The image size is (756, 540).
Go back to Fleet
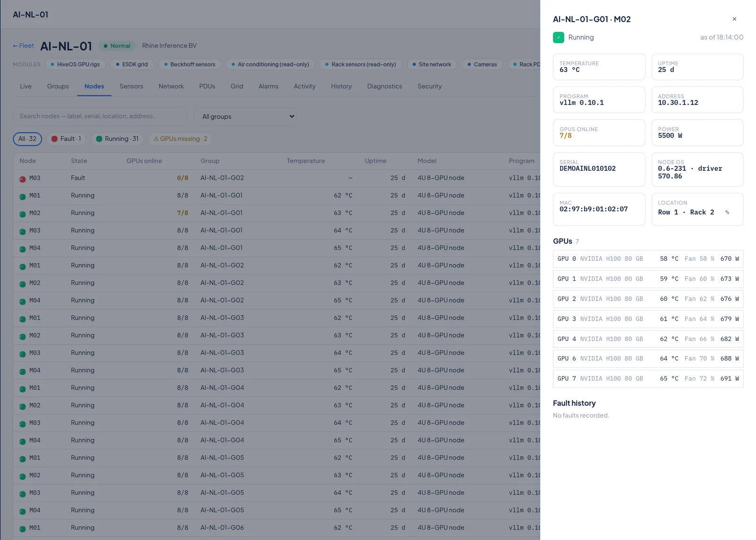[x=23, y=46]
